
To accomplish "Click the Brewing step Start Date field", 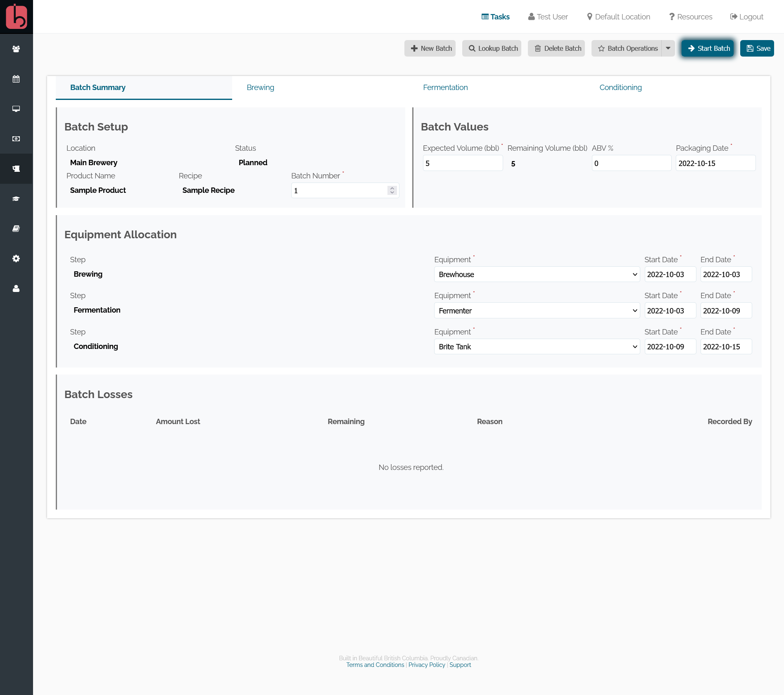I will (x=670, y=274).
